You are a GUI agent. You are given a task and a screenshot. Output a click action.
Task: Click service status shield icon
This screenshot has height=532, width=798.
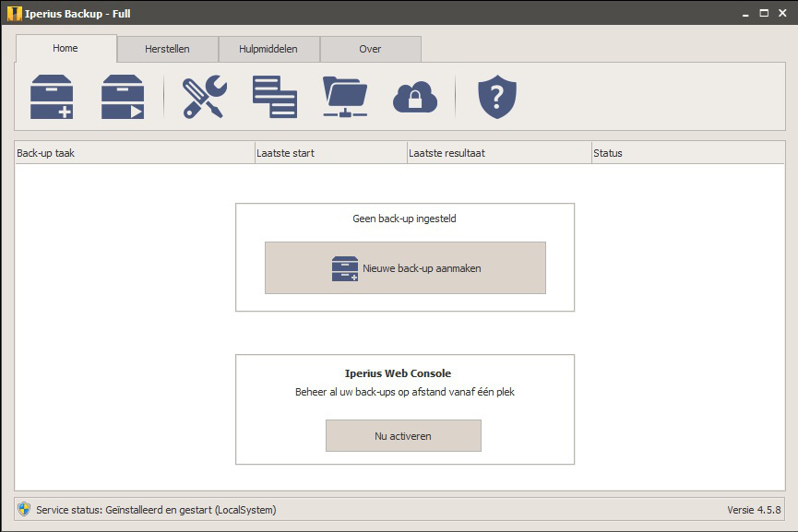[23, 509]
